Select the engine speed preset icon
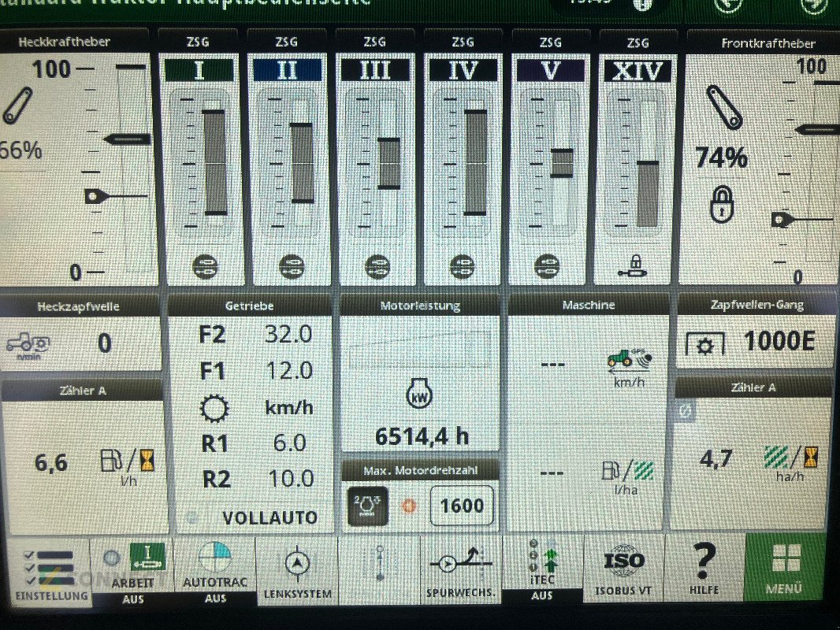The width and height of the screenshot is (840, 630). (367, 505)
